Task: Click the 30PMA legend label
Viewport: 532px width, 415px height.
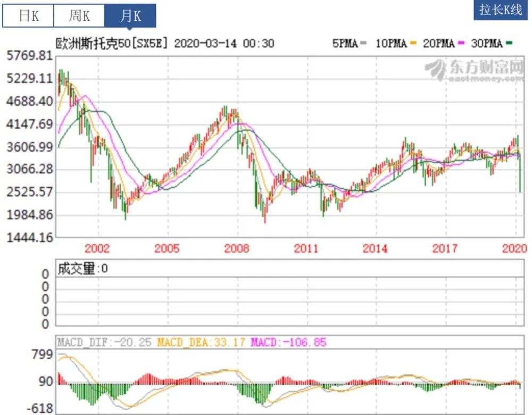Action: (x=487, y=44)
